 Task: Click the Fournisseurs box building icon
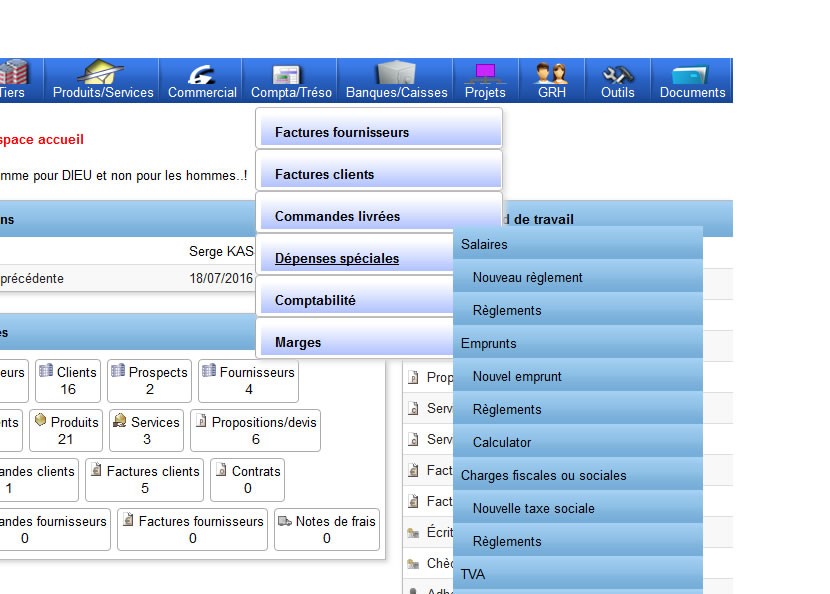coord(209,370)
